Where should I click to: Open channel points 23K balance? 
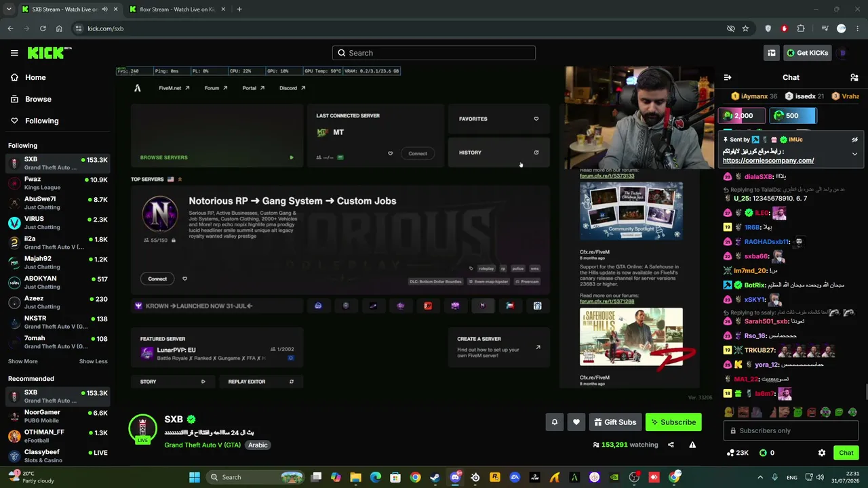737,453
